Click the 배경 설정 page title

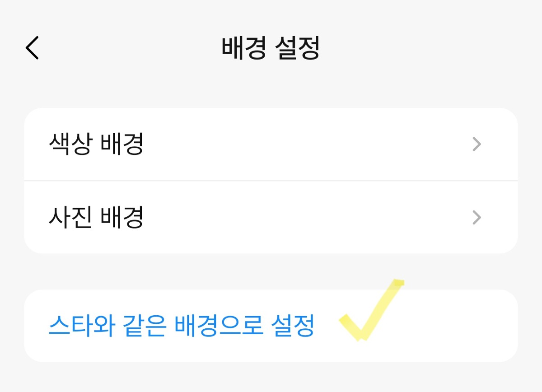click(271, 48)
